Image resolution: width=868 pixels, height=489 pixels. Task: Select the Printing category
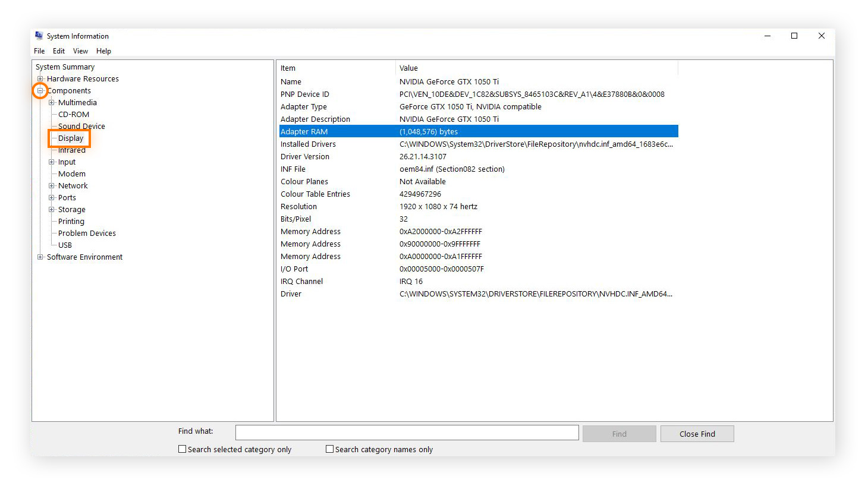[71, 222]
